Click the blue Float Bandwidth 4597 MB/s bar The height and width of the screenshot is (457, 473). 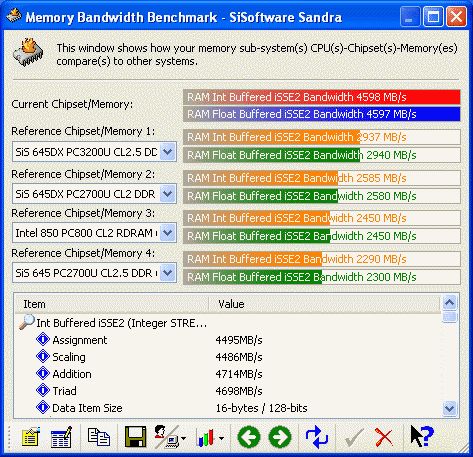322,114
